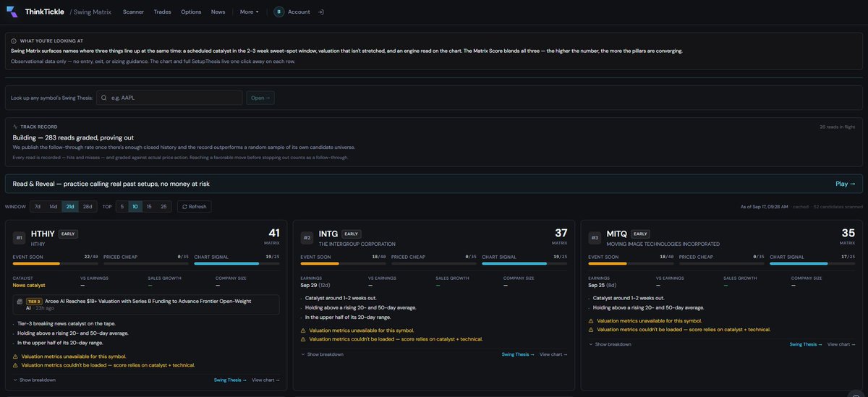
Task: Click the #2 rank badge on the INTG card
Action: coord(307,237)
